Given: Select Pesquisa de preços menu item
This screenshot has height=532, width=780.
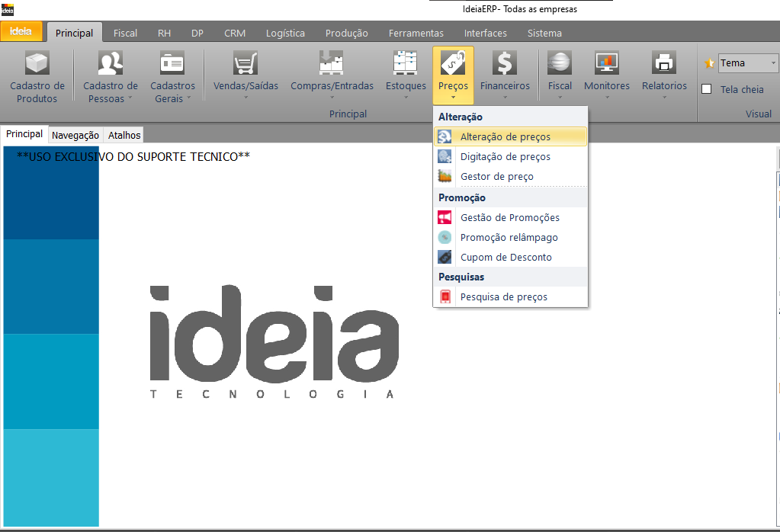Looking at the screenshot, I should tap(503, 297).
